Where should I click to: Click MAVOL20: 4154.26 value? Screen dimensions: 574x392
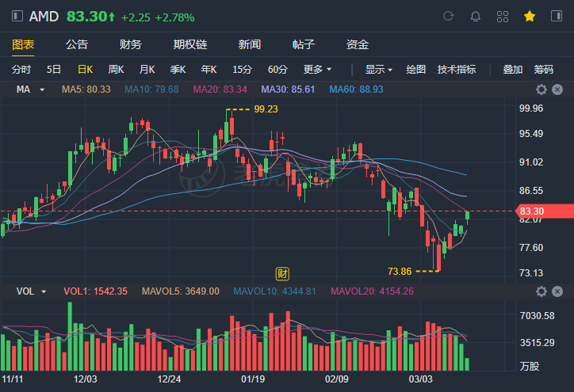(x=373, y=291)
